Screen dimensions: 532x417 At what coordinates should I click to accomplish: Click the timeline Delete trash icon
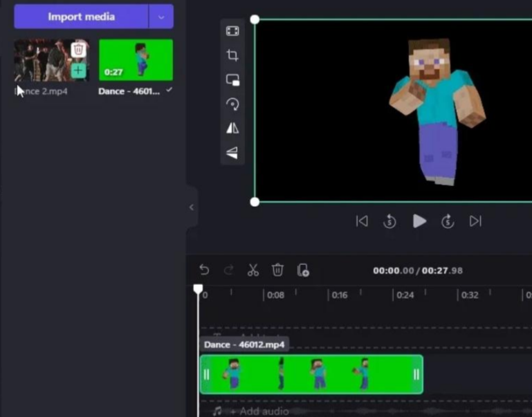coord(277,270)
